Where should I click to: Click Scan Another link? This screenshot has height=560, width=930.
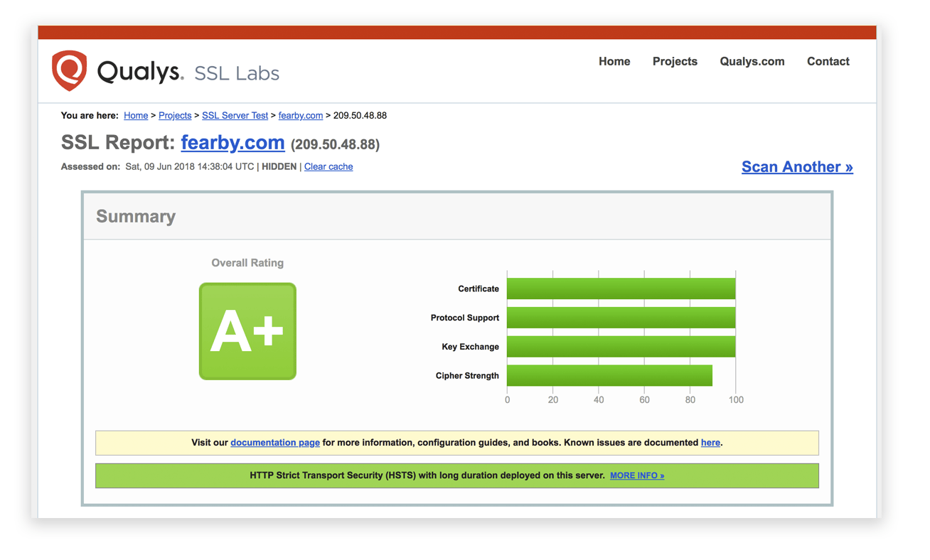(797, 167)
